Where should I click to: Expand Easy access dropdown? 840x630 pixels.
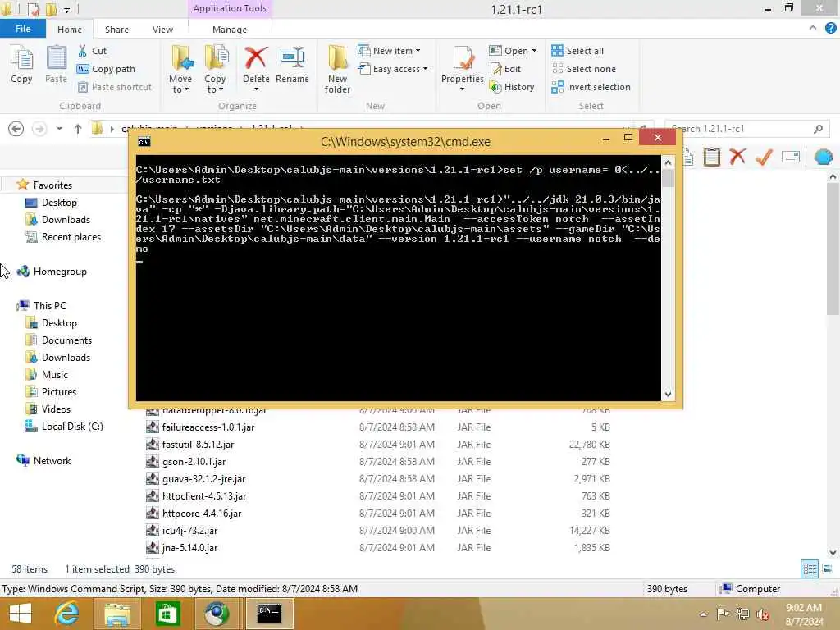click(426, 69)
